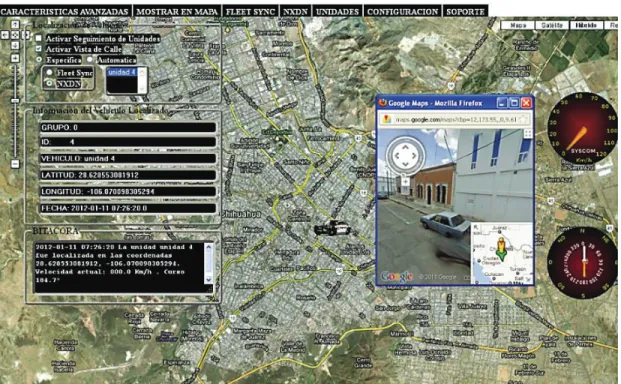Select the Fleet Sync radio button
This screenshot has height=384, width=621.
coord(49,72)
